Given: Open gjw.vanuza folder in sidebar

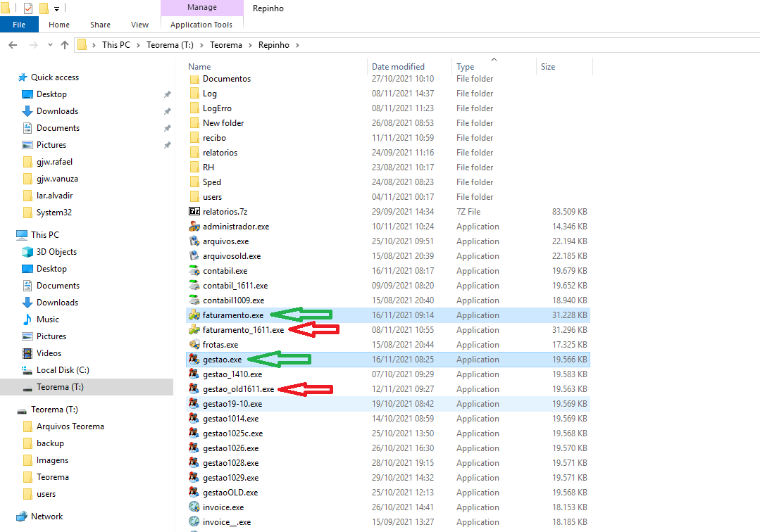Looking at the screenshot, I should (57, 179).
